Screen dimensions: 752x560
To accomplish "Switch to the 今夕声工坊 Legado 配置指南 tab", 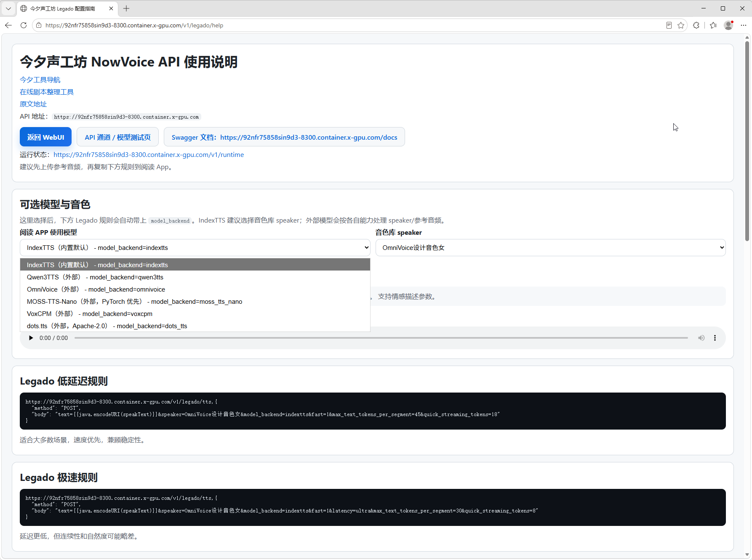I will coord(63,8).
